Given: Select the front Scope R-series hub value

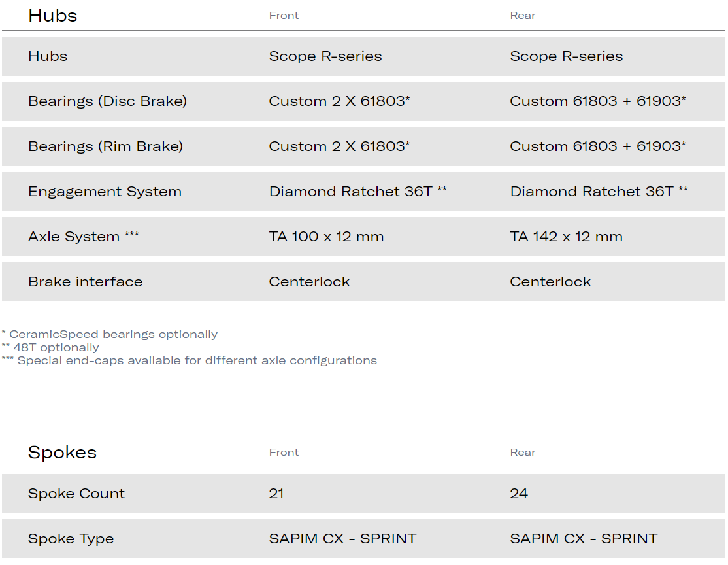Looking at the screenshot, I should (x=325, y=56).
